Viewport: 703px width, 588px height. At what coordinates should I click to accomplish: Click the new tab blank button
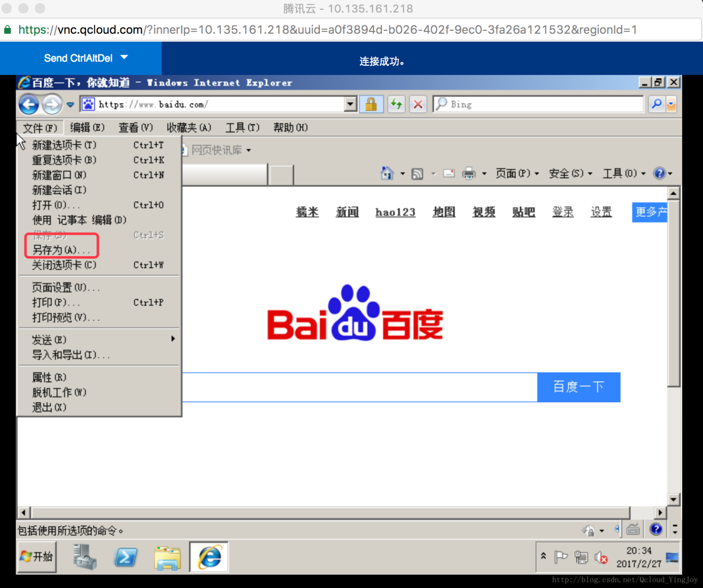click(x=281, y=175)
